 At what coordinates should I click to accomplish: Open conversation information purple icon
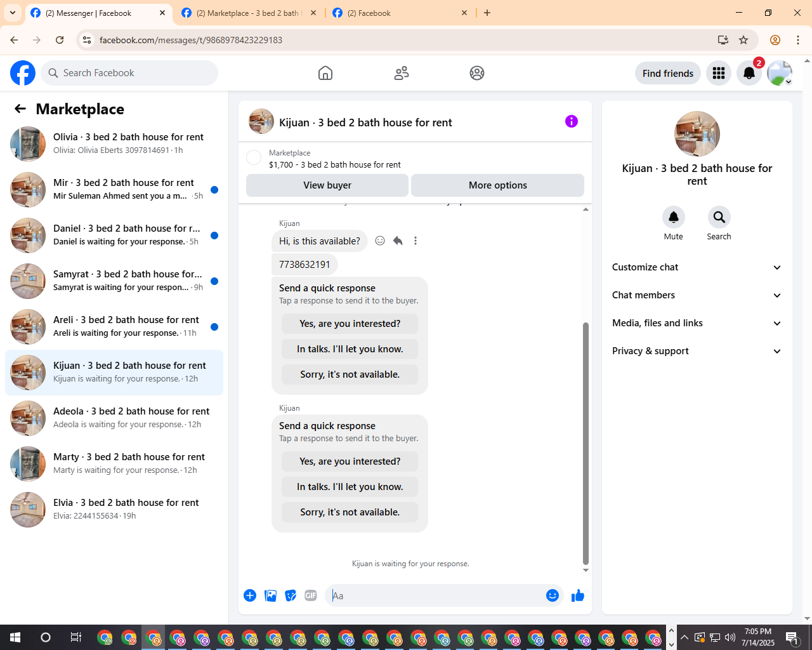tap(572, 121)
